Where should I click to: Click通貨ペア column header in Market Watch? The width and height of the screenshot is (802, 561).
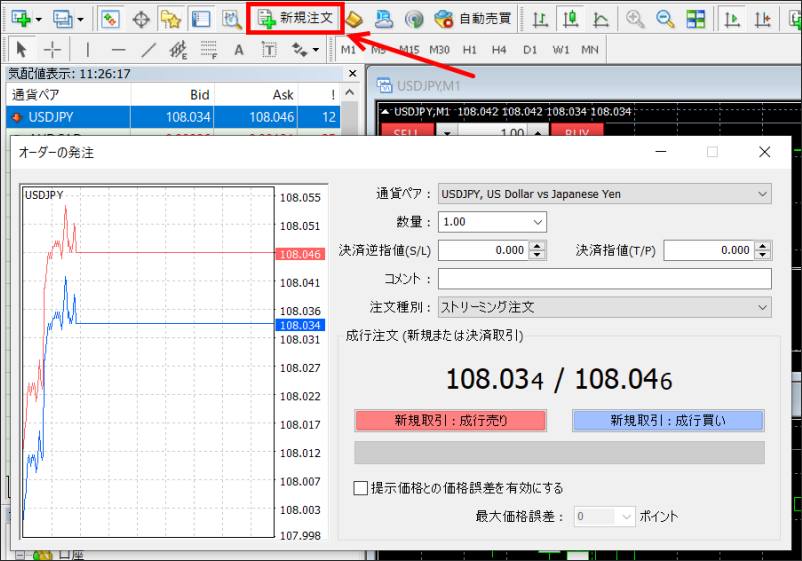point(69,95)
